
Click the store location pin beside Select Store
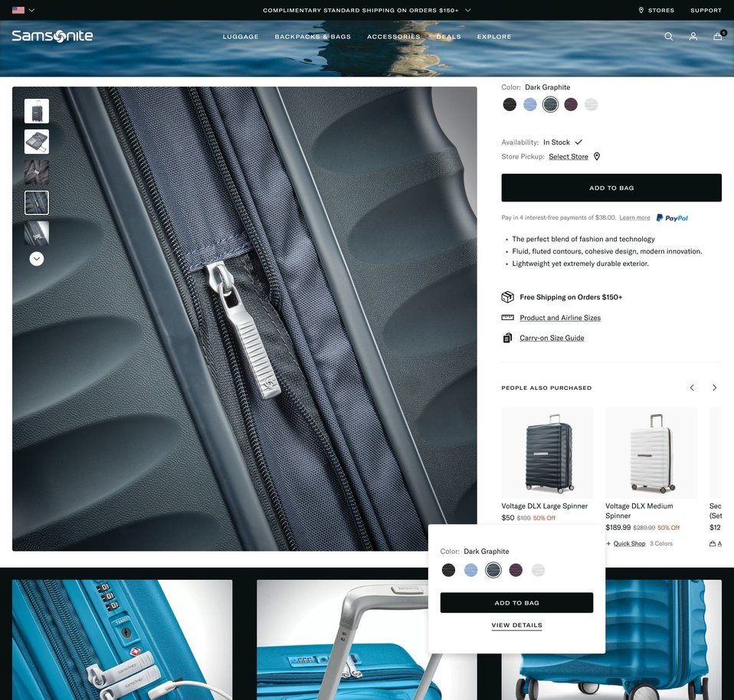[597, 156]
